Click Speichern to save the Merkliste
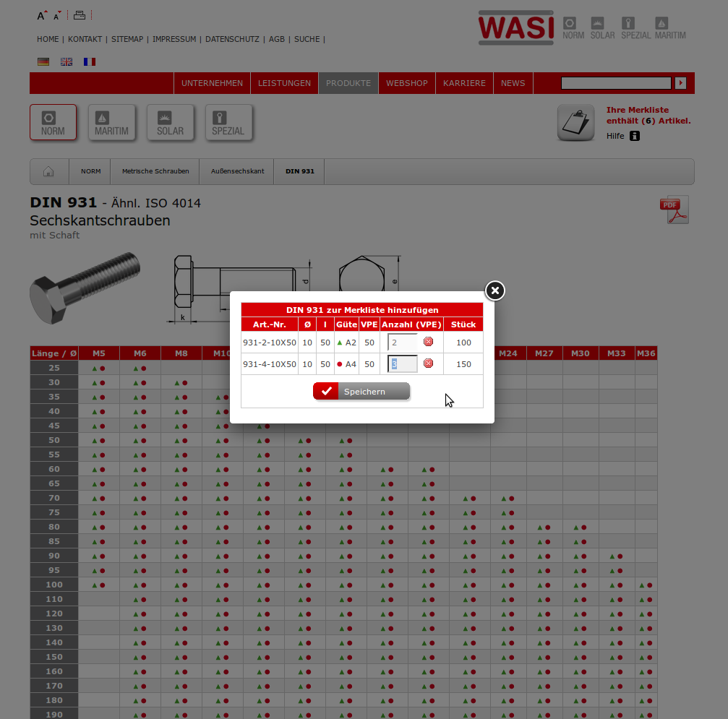Screen dimensions: 728x719 click(x=361, y=391)
